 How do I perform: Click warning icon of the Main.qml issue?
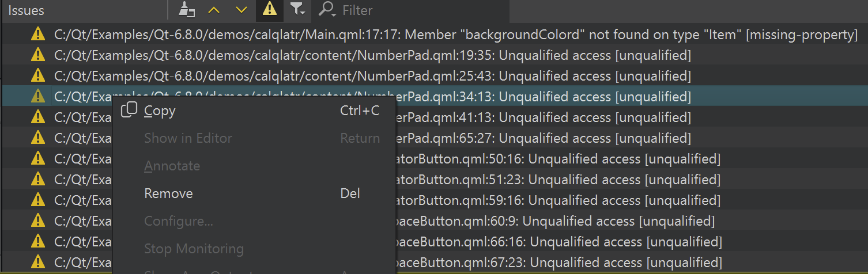(x=38, y=35)
